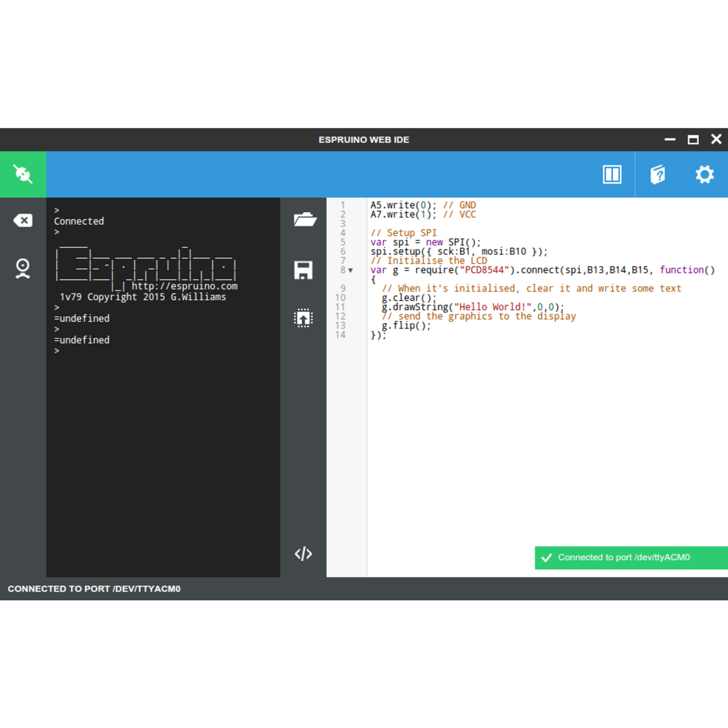Collapse the code fold arrow on line 8

pos(351,270)
